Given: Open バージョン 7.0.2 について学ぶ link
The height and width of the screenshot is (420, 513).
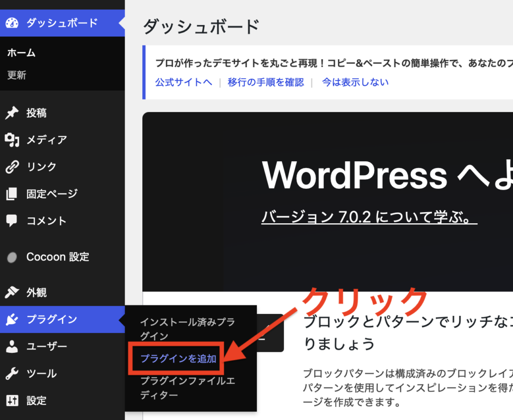Looking at the screenshot, I should click(x=369, y=217).
